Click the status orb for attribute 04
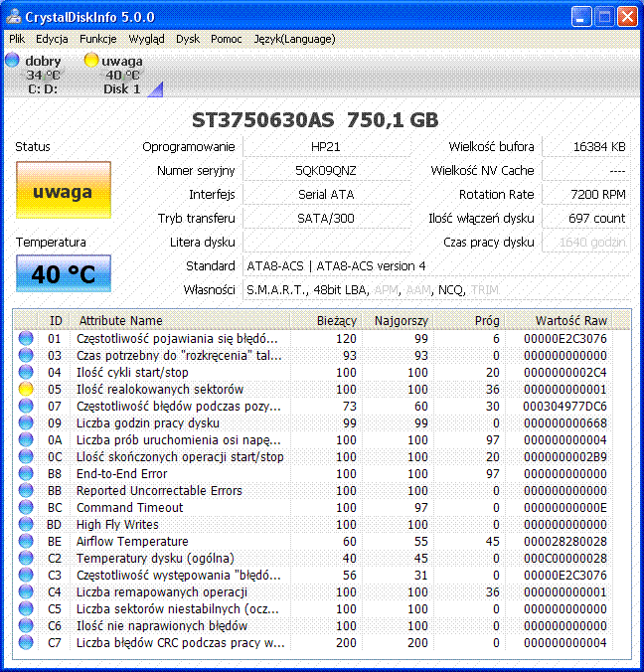The height and width of the screenshot is (672, 644). 26,373
